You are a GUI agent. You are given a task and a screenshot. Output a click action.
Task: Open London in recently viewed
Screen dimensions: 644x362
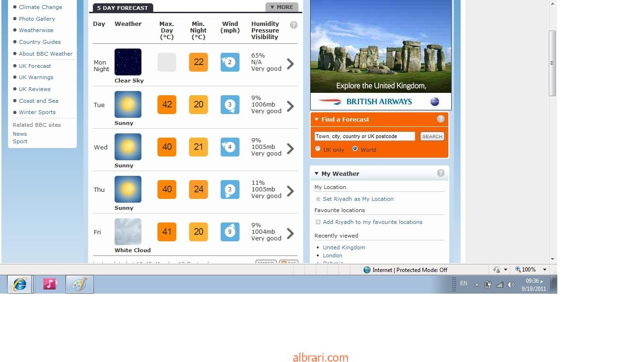332,255
